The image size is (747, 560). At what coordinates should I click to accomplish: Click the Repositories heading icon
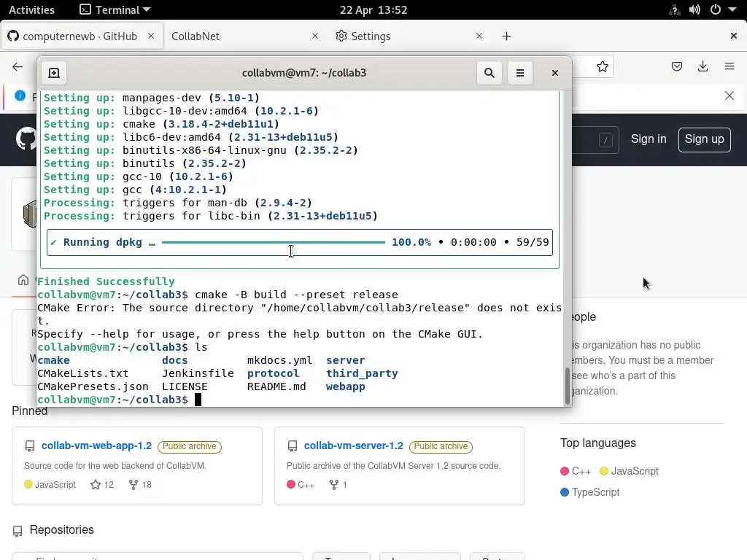pyautogui.click(x=18, y=531)
